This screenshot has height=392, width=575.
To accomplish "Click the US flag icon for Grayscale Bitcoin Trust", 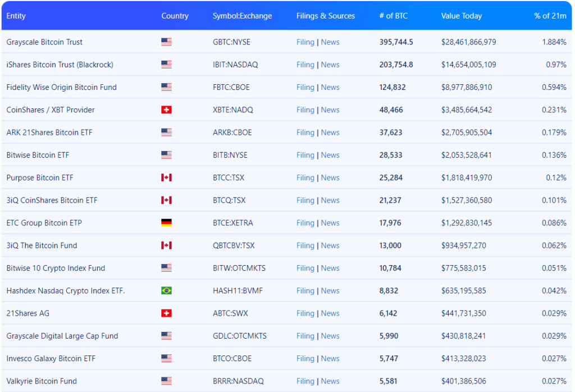I will [166, 42].
